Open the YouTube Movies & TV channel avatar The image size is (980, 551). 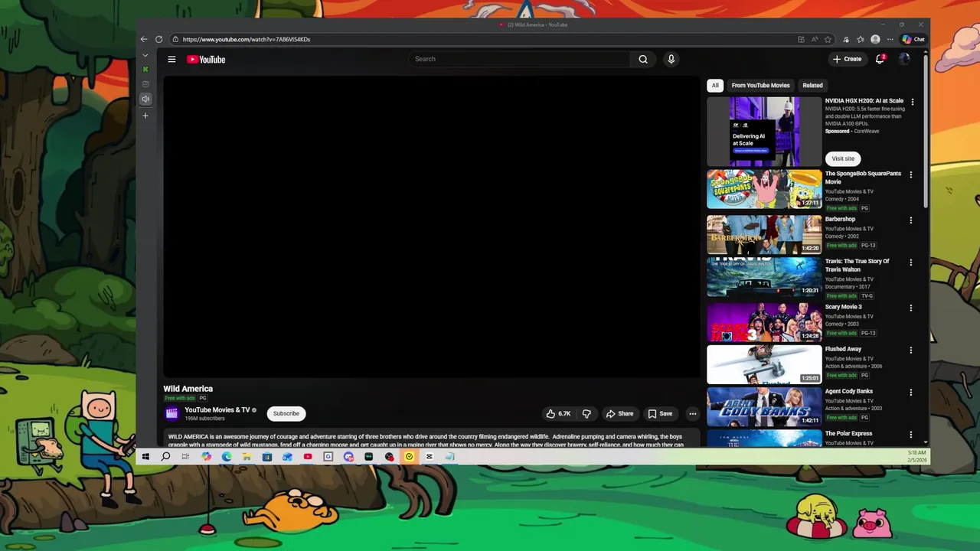point(171,413)
